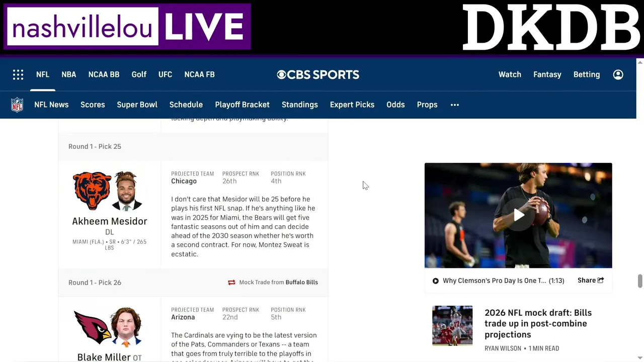Open the user account profile icon
Viewport: 644px width, 362px height.
(x=618, y=74)
